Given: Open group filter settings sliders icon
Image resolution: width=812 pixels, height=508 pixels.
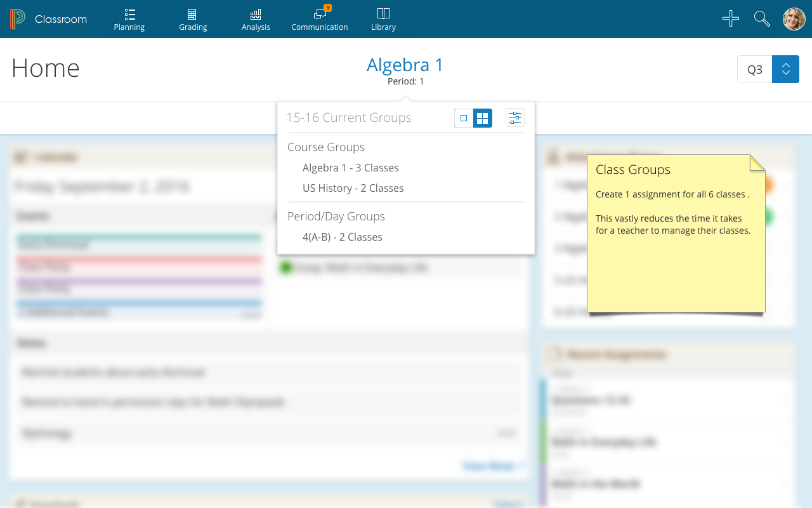Looking at the screenshot, I should pyautogui.click(x=514, y=118).
